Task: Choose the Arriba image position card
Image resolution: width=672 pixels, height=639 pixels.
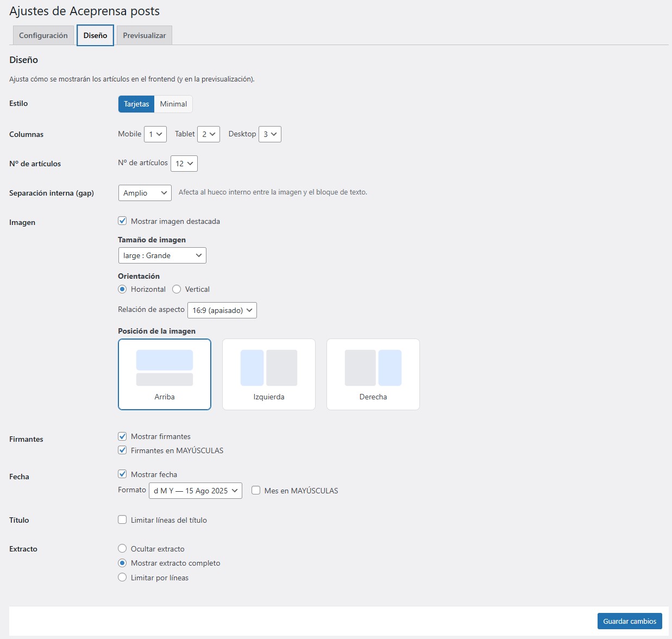Action: pos(165,374)
